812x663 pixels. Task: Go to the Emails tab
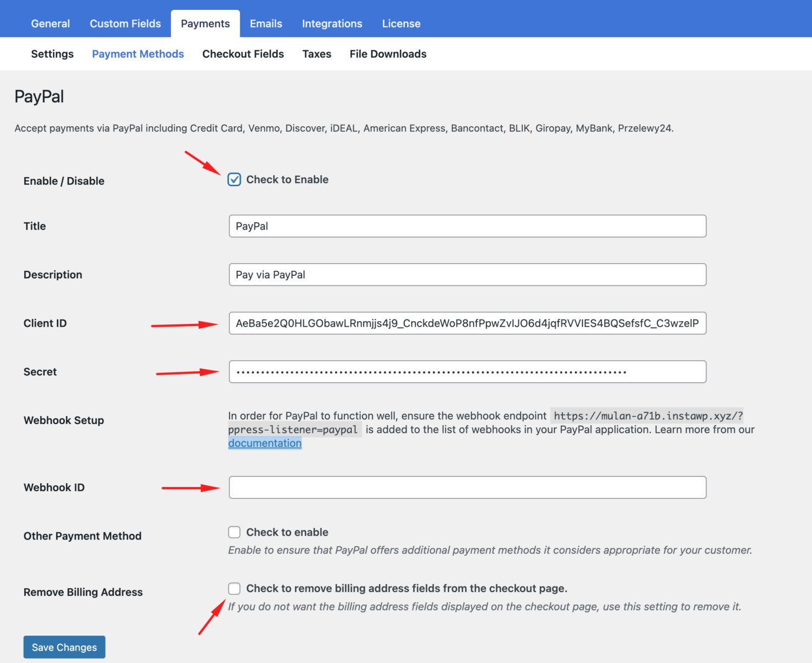coord(266,24)
